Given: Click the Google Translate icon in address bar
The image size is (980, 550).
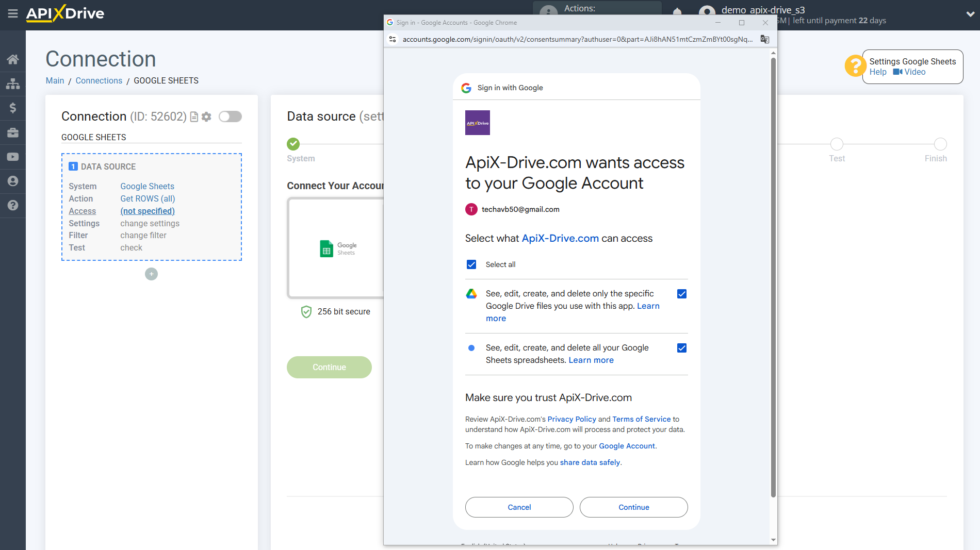Looking at the screenshot, I should point(764,39).
